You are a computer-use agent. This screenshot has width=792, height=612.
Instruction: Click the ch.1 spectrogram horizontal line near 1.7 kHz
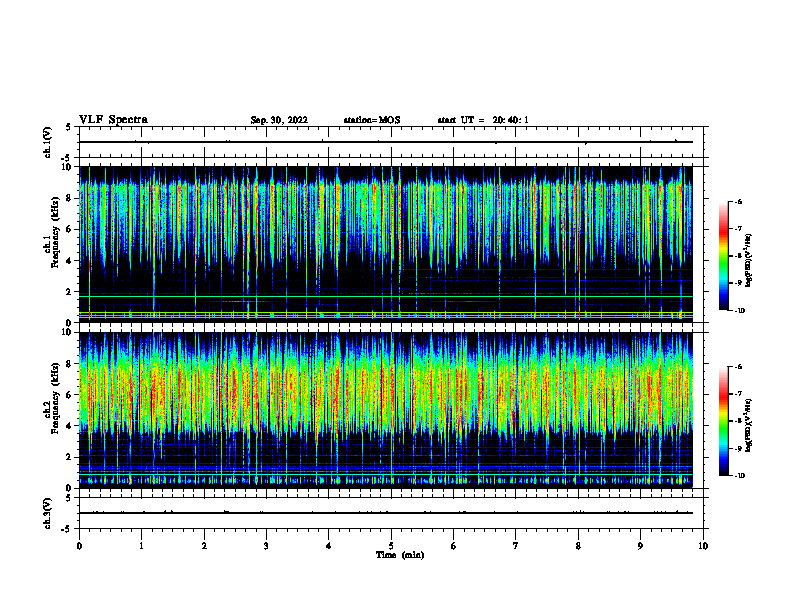click(386, 296)
